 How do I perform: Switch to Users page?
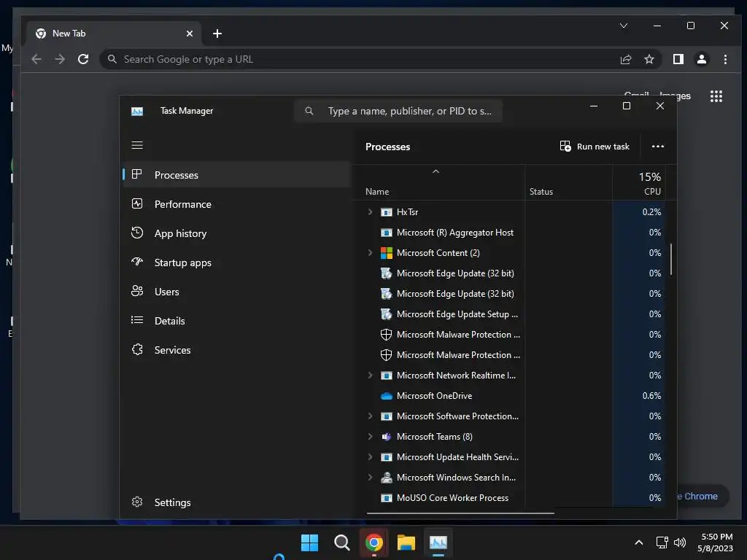point(237,292)
